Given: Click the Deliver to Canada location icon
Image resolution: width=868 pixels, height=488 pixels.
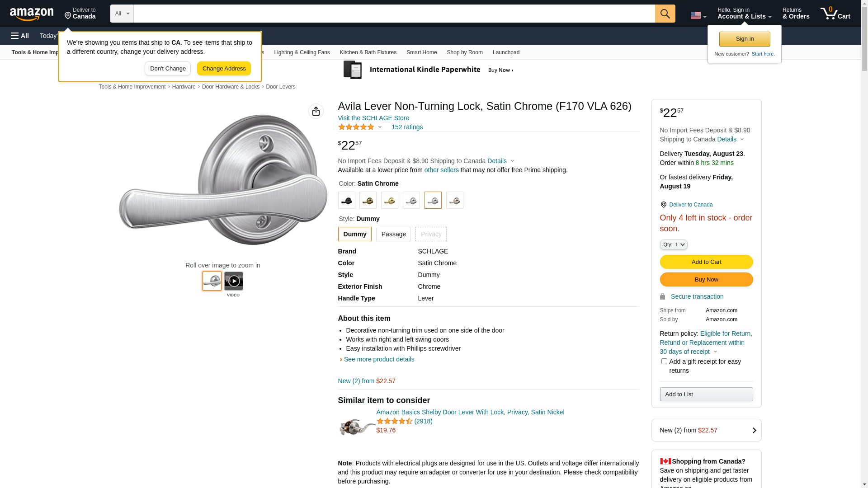Looking at the screenshot, I should point(663,205).
